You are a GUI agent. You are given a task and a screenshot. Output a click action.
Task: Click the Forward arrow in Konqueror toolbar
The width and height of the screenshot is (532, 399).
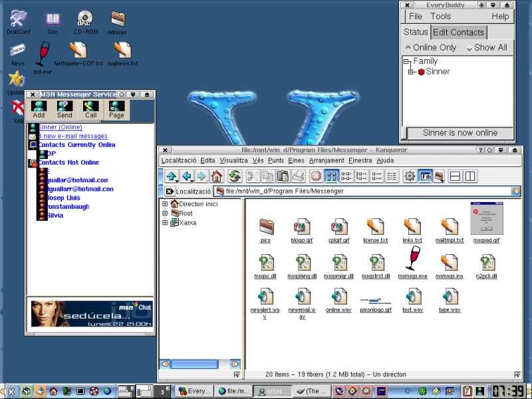[201, 176]
